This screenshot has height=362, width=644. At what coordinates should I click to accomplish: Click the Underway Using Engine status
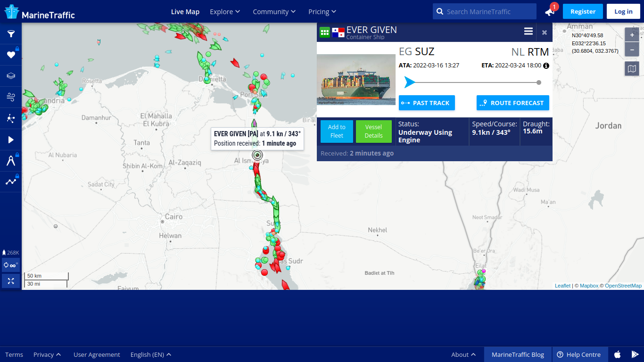tap(425, 136)
